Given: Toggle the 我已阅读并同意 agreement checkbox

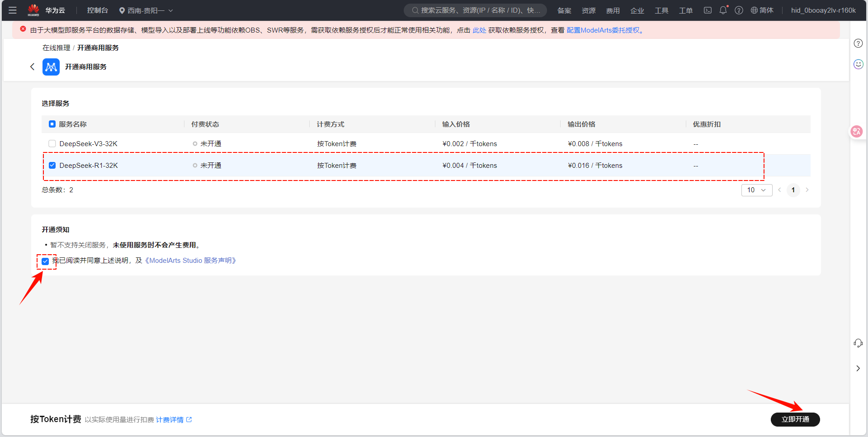Looking at the screenshot, I should 45,261.
